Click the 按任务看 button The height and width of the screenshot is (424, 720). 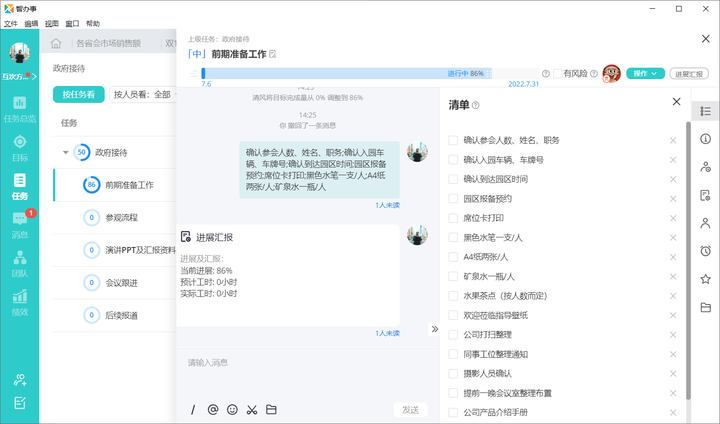(79, 95)
